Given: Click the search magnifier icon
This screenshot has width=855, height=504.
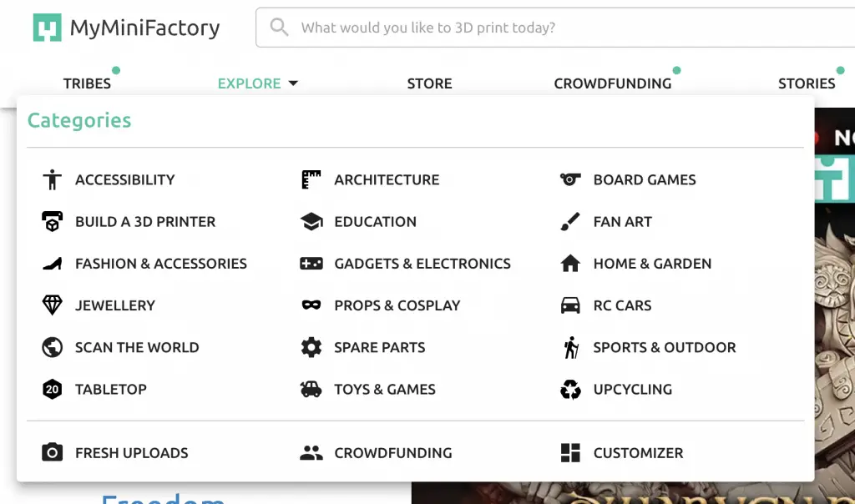Looking at the screenshot, I should click(279, 27).
